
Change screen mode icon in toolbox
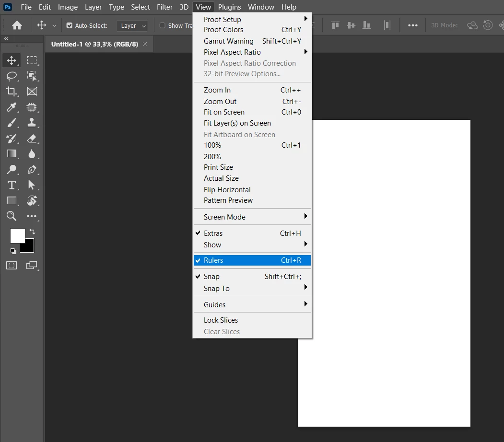[32, 265]
